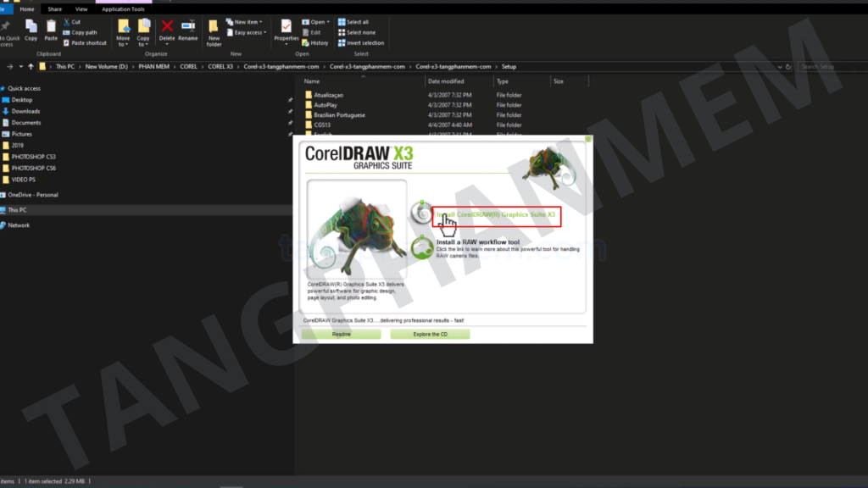Select This PC in the navigation pane
Screen dimensions: 868x488
17,210
